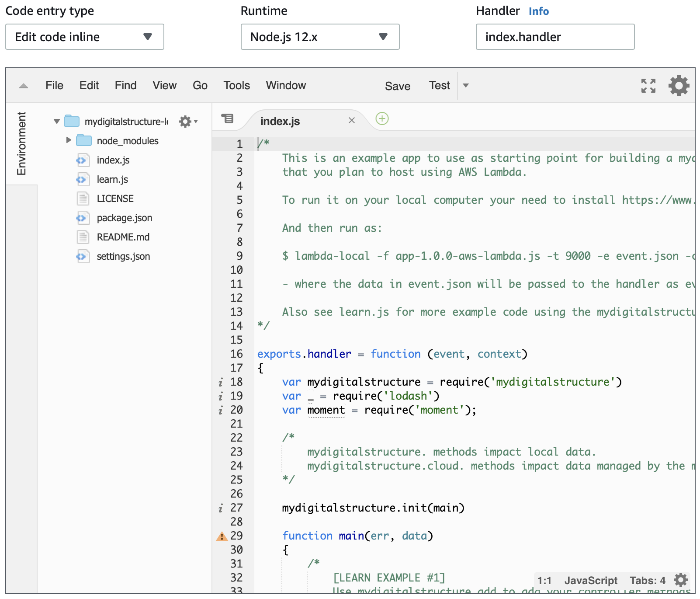Open the Tools menu
Screen dimensions: 700x599
click(237, 85)
